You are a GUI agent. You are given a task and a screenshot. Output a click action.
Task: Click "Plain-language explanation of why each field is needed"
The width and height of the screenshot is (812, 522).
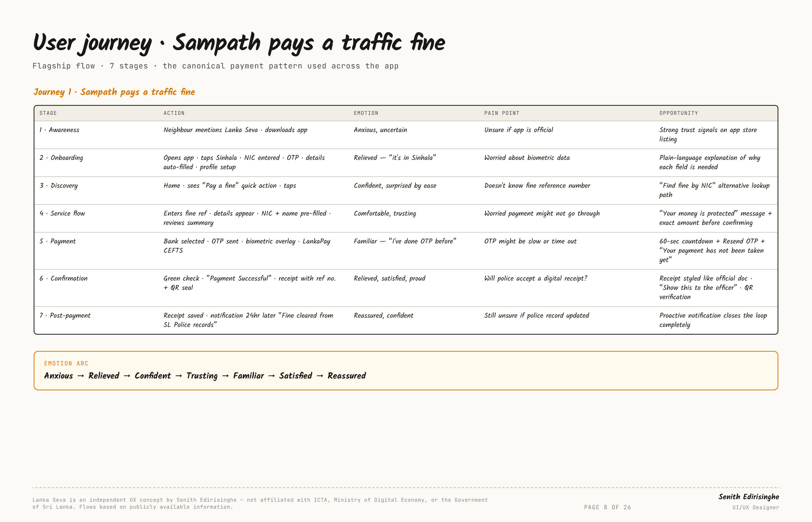710,162
